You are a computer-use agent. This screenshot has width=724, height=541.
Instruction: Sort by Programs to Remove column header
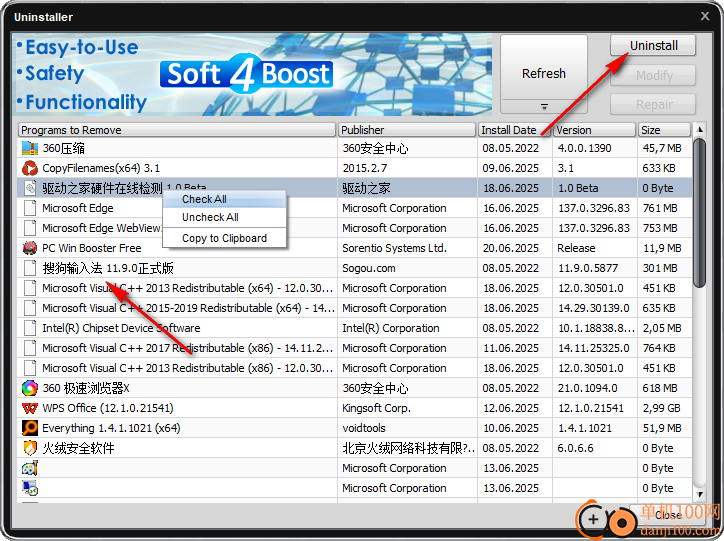176,130
